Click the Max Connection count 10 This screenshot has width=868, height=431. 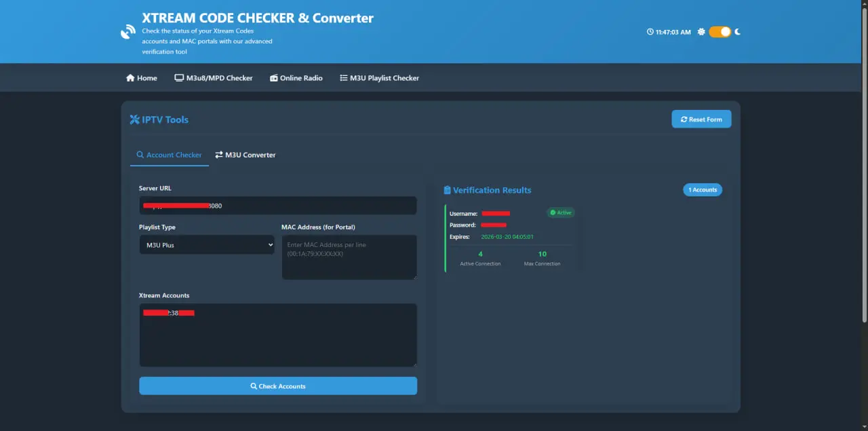click(542, 254)
